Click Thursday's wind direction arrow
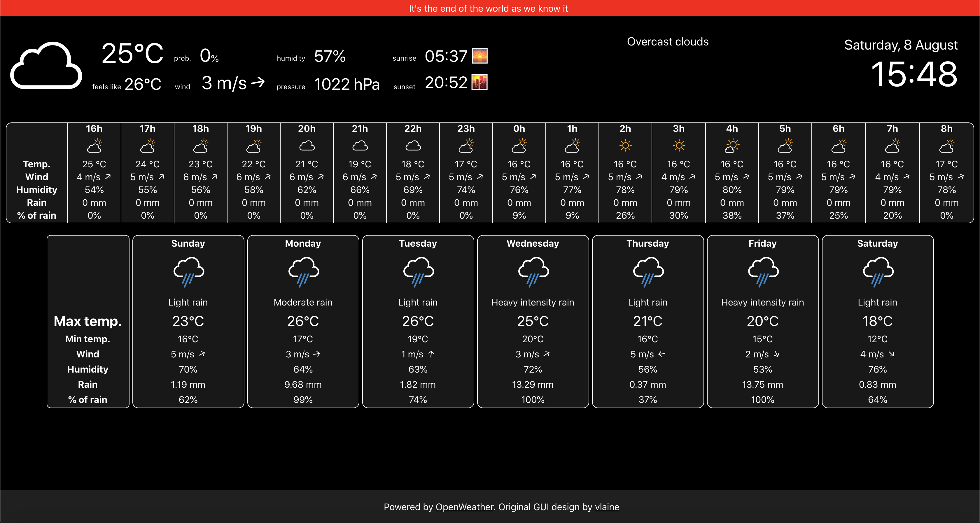This screenshot has width=980, height=523. coord(661,354)
